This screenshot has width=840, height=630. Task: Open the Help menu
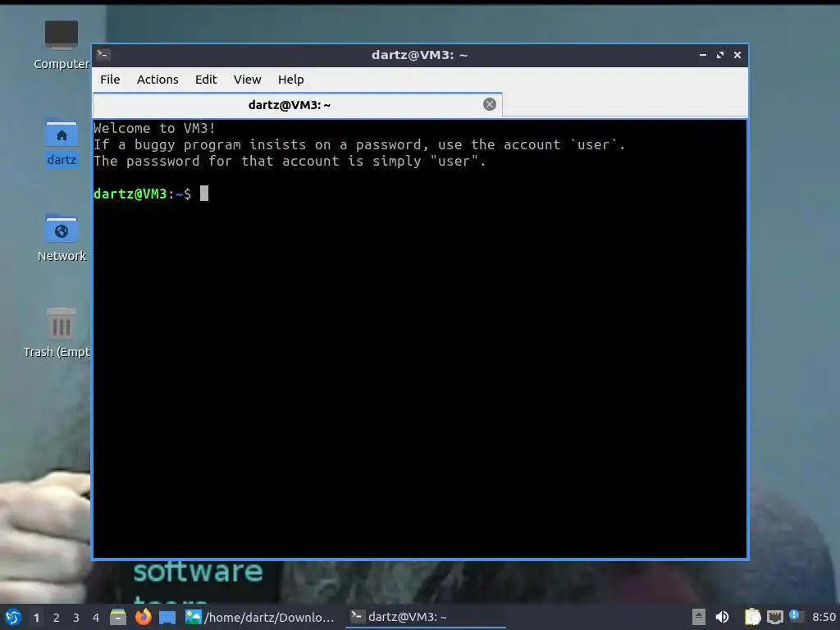tap(291, 80)
